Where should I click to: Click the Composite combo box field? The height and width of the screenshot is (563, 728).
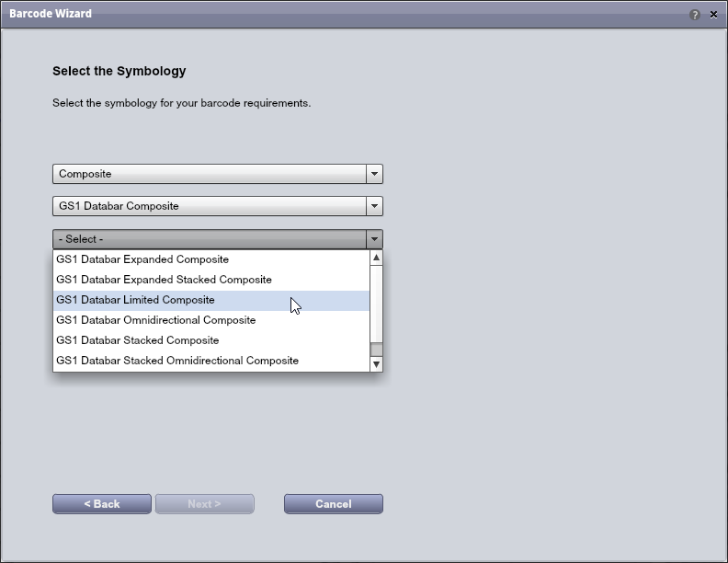click(x=209, y=174)
